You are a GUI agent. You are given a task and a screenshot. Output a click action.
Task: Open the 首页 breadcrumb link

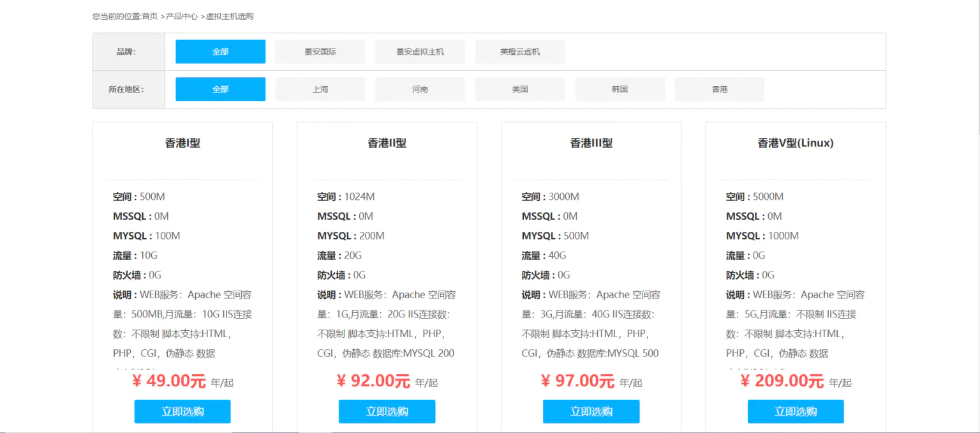click(x=150, y=16)
